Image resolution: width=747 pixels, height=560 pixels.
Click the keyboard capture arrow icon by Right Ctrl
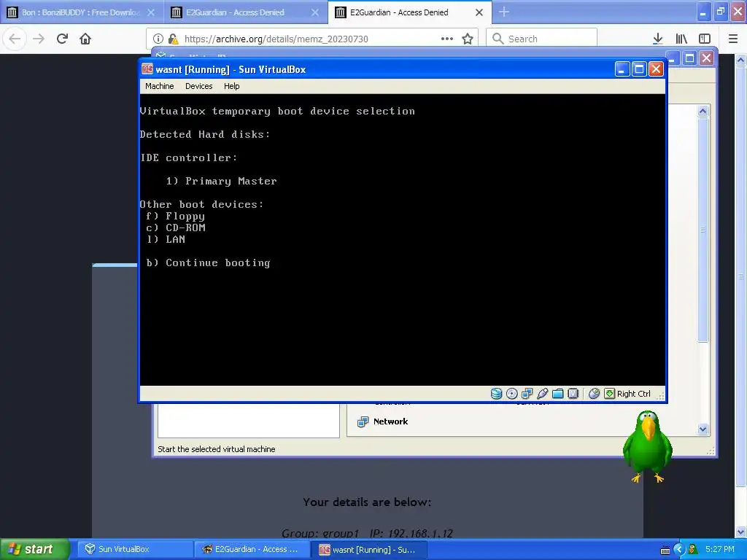tap(609, 393)
